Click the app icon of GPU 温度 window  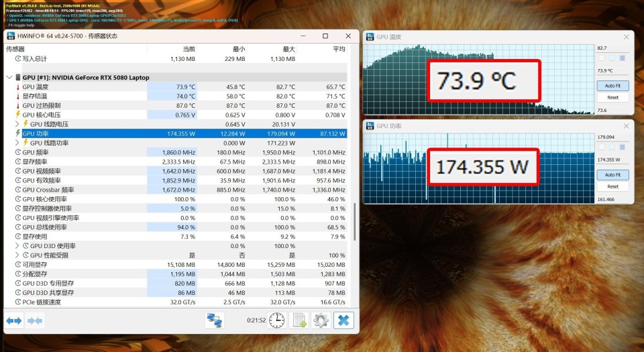(x=370, y=37)
